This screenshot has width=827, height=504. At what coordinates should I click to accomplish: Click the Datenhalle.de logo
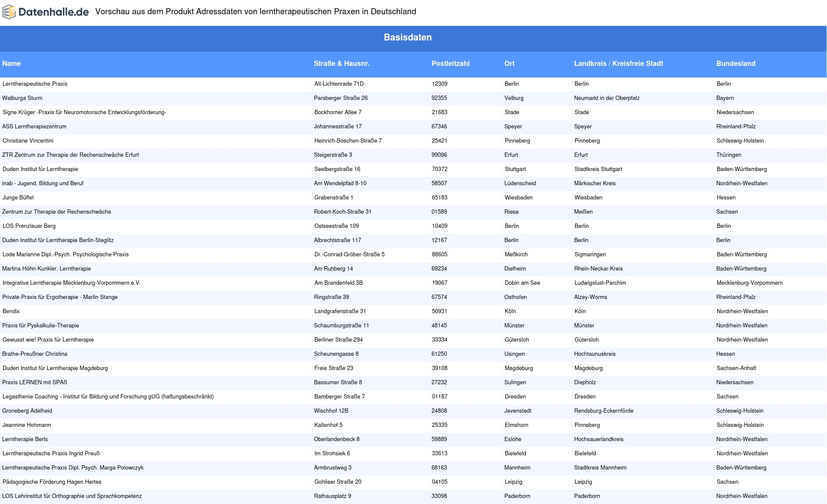pyautogui.click(x=46, y=12)
